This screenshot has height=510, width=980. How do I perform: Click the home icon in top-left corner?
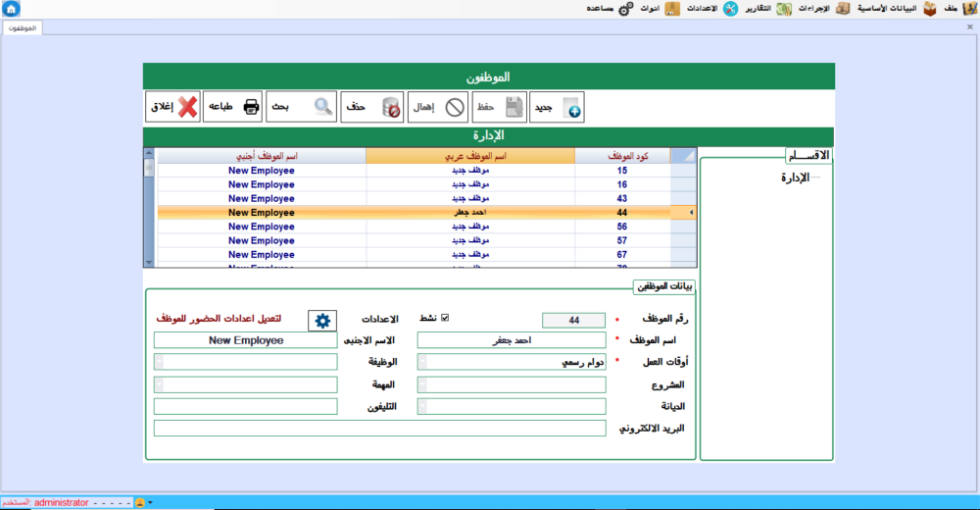(11, 9)
